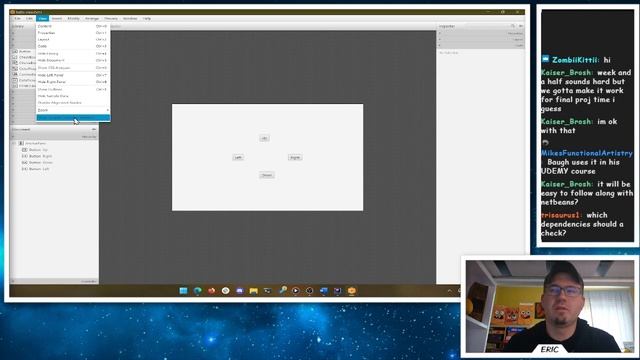Select the HTMLEditor icon in Library list
Screen dimensions: 640x360
15,86
